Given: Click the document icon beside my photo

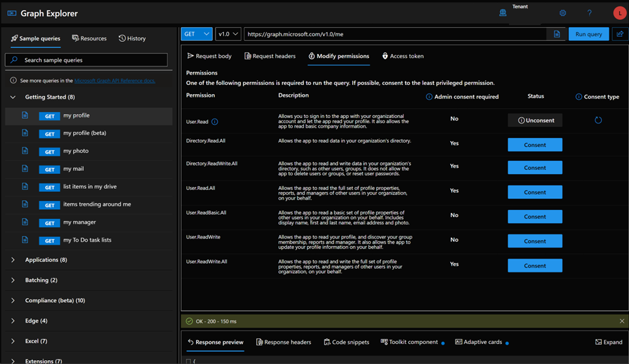Looking at the screenshot, I should [x=25, y=151].
